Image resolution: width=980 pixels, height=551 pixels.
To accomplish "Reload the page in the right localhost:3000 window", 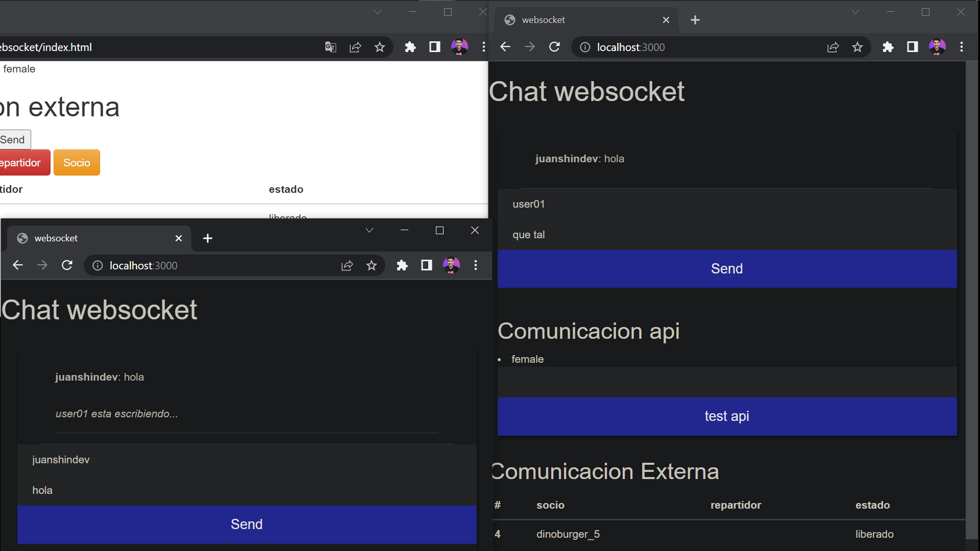I will [554, 47].
